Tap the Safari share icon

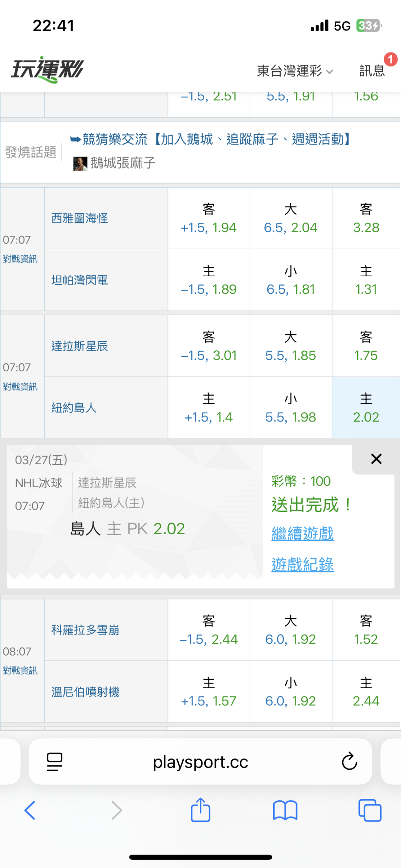[200, 810]
